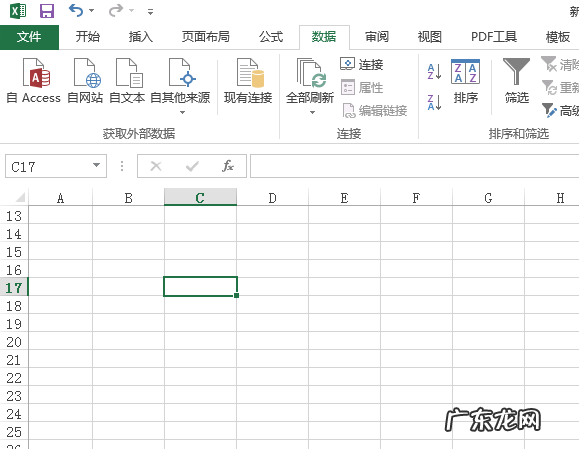This screenshot has width=579, height=449.
Task: Click into the formula bar
Action: 415,166
